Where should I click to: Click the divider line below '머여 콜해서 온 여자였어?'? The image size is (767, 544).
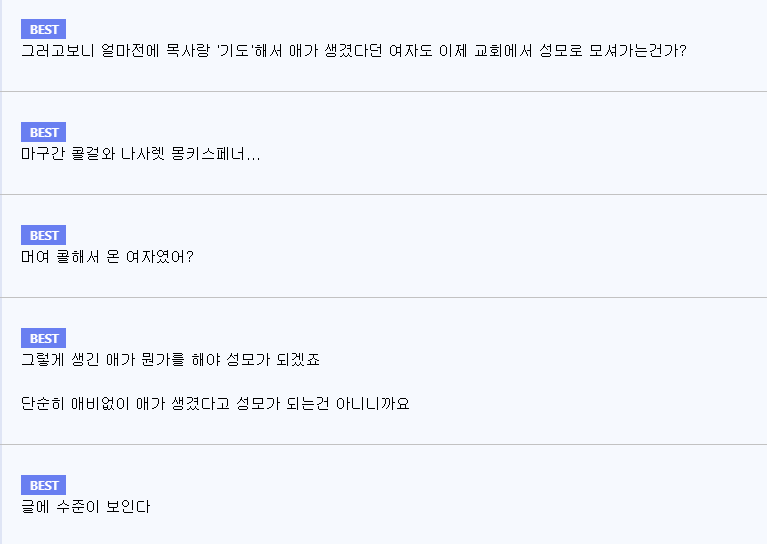384,297
